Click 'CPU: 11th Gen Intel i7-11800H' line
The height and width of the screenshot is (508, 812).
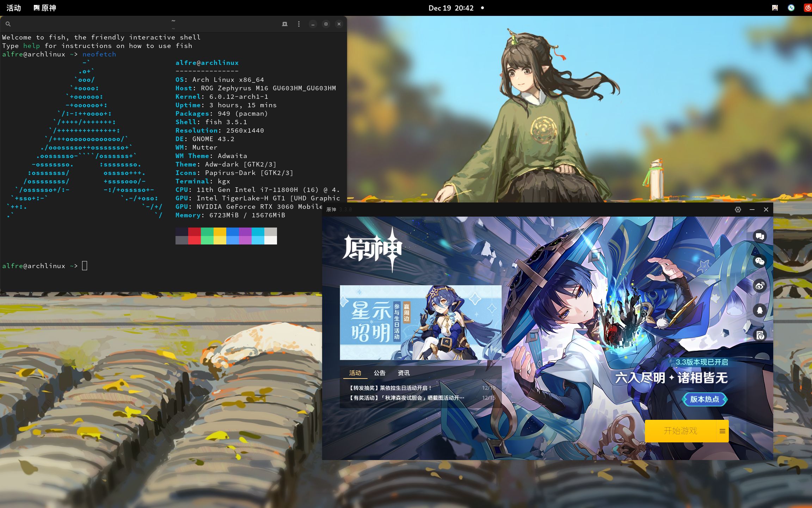[x=258, y=189]
